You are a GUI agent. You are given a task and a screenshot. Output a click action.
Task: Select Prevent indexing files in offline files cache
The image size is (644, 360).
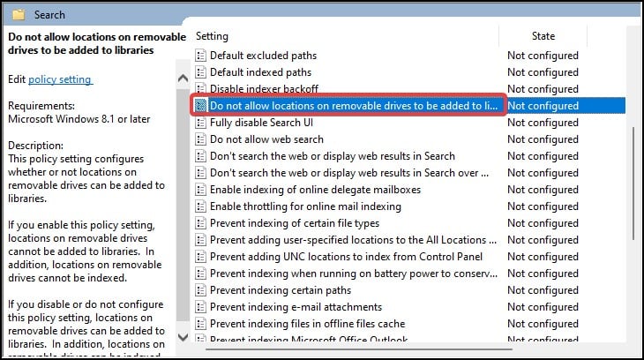pyautogui.click(x=307, y=324)
